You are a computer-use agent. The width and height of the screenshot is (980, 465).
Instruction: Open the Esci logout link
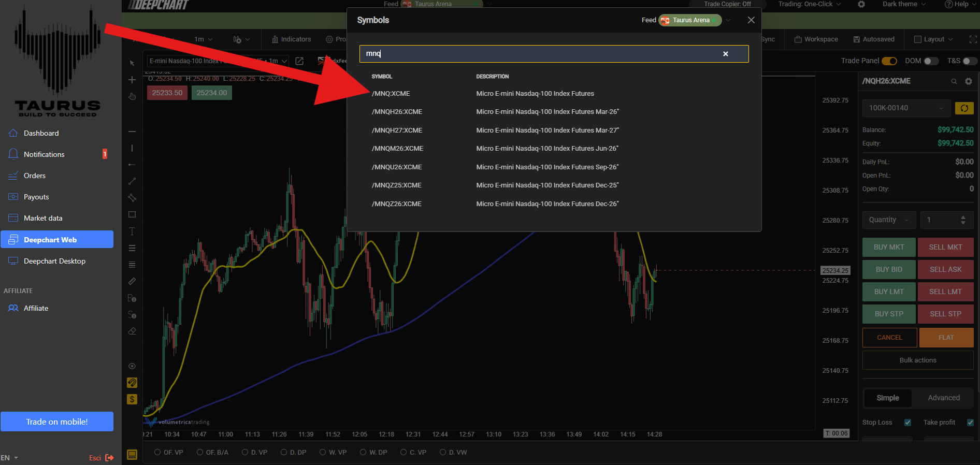[101, 458]
